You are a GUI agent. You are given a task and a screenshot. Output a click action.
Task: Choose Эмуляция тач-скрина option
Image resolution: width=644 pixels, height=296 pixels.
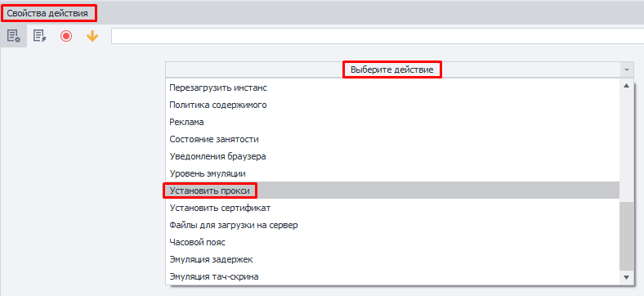click(392, 276)
